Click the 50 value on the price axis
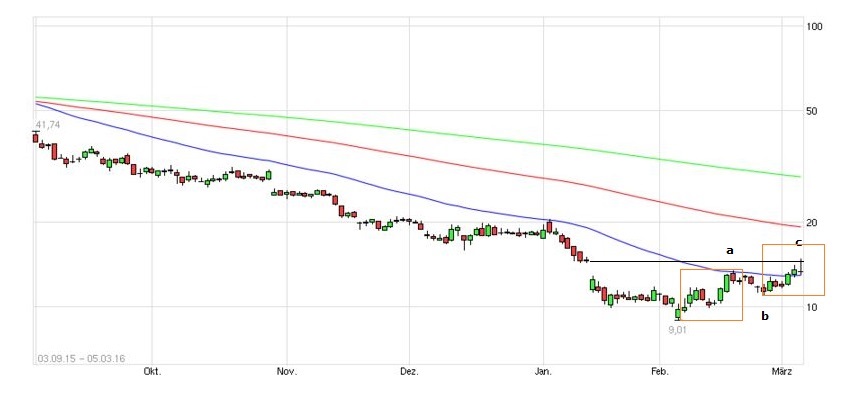 point(813,111)
